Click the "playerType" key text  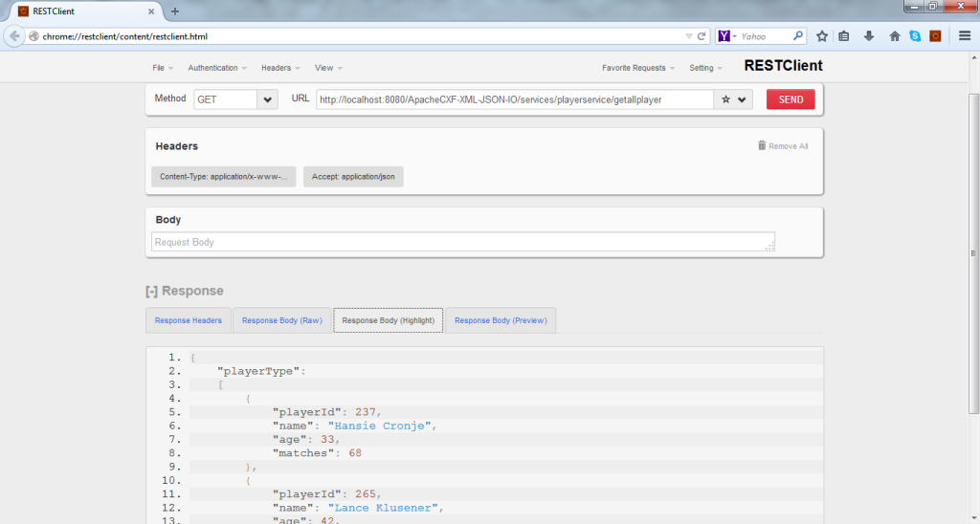pos(258,371)
